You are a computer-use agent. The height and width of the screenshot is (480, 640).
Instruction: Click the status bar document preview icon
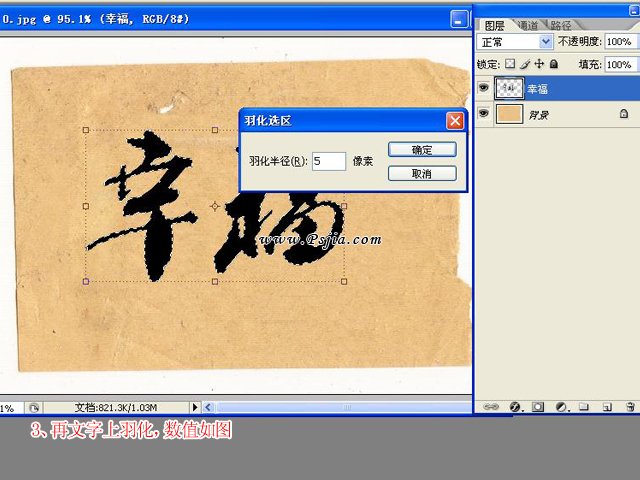(x=34, y=407)
